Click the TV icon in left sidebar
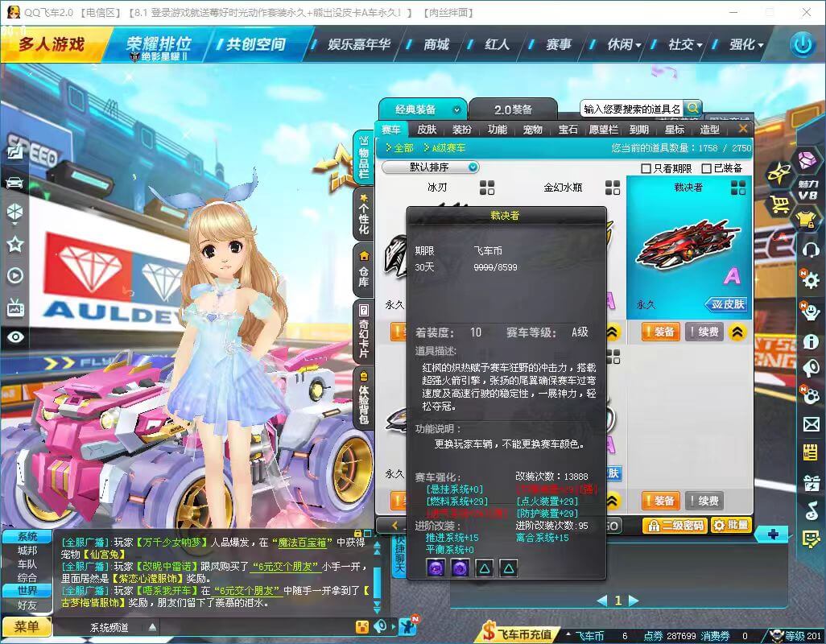The height and width of the screenshot is (644, 826). [15, 308]
